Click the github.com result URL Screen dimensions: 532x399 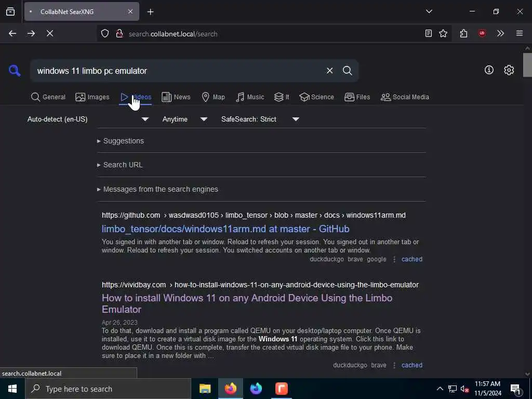pos(254,215)
